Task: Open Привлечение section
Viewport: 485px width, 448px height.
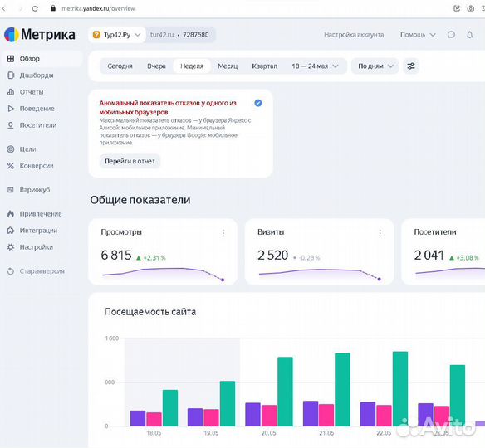Action: coord(41,214)
